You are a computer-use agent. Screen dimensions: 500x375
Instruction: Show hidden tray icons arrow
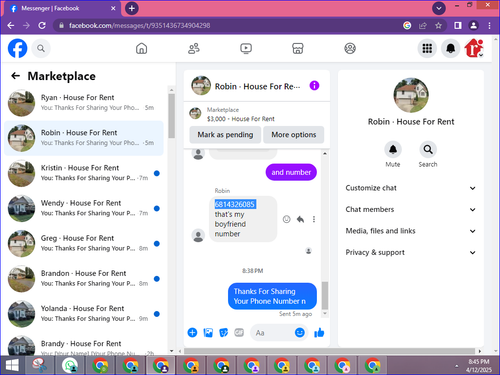tap(457, 366)
